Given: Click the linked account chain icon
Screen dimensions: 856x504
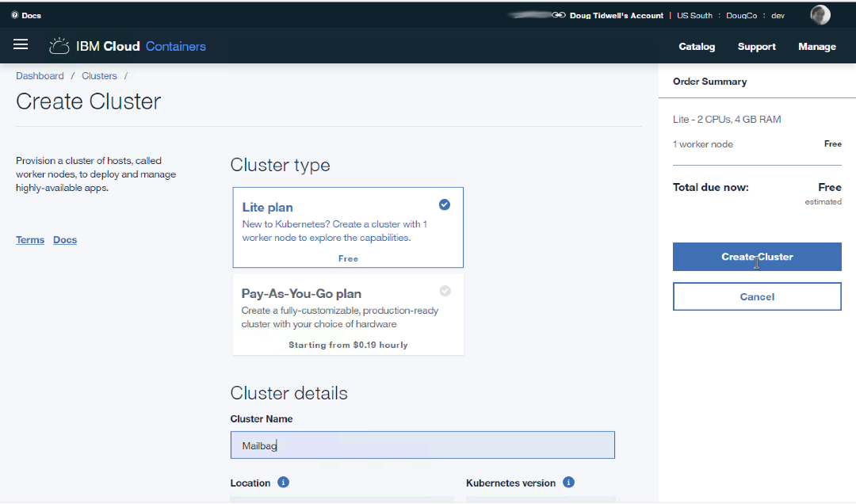Looking at the screenshot, I should pos(559,15).
